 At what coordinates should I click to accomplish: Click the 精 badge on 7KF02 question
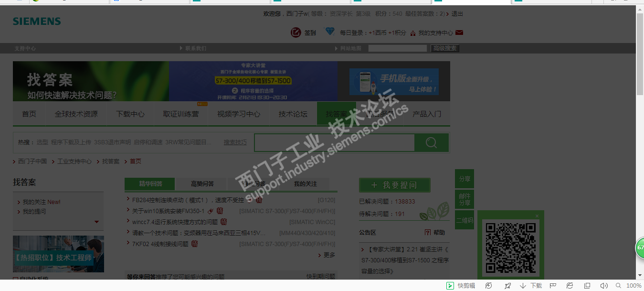click(x=194, y=244)
